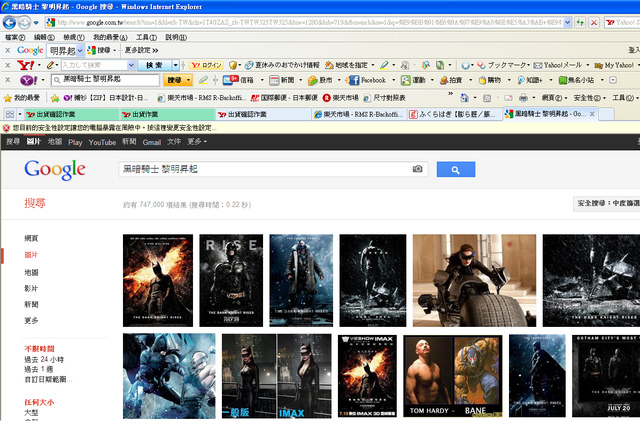Open the Quick Tabs grid icon
Screen dimensions: 640x428
point(10,114)
